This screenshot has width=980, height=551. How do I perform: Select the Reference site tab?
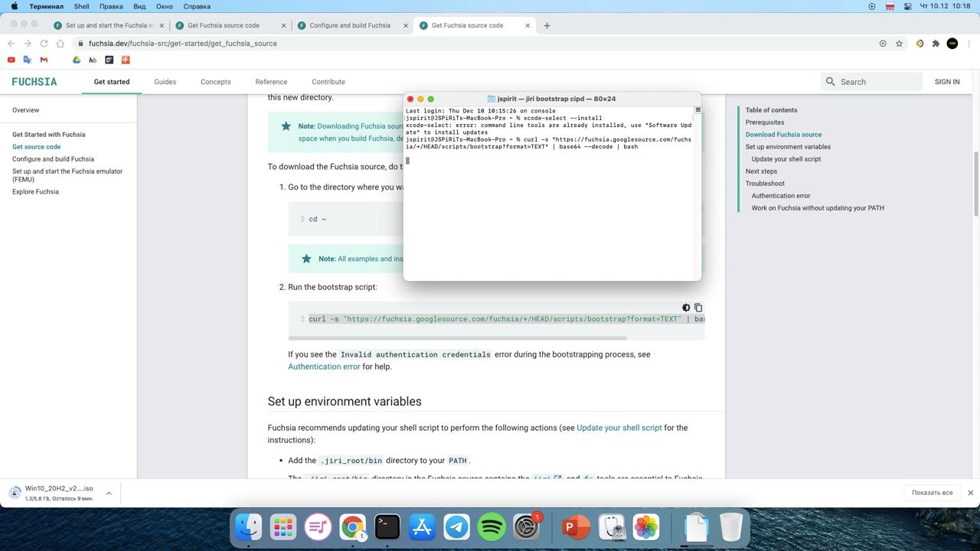click(271, 82)
